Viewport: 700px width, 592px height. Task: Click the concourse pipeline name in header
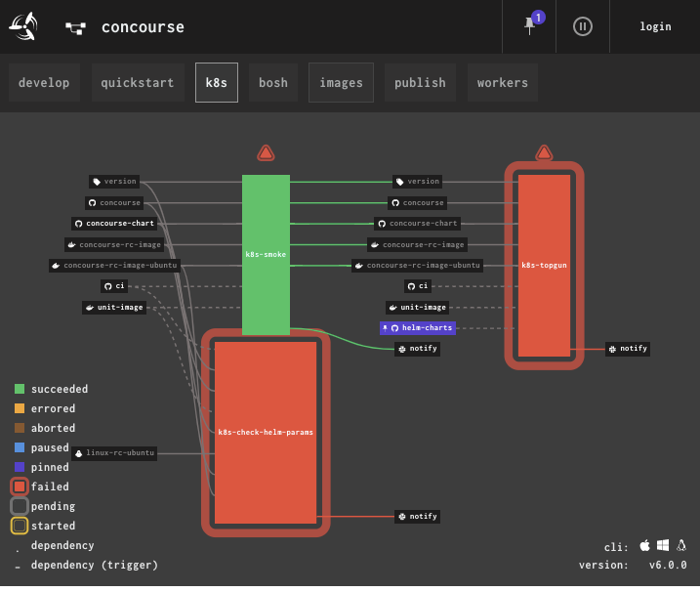click(x=143, y=27)
